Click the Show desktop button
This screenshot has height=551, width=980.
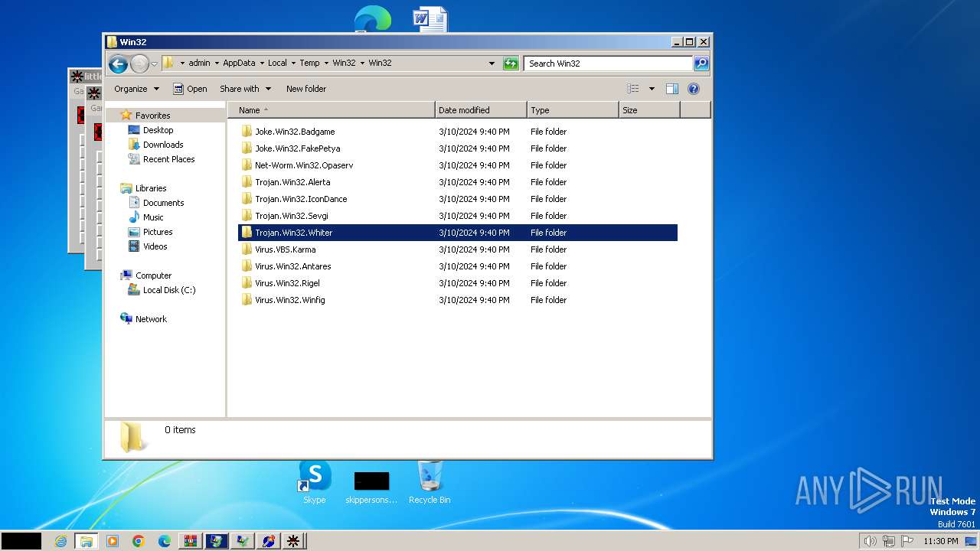pos(972,541)
